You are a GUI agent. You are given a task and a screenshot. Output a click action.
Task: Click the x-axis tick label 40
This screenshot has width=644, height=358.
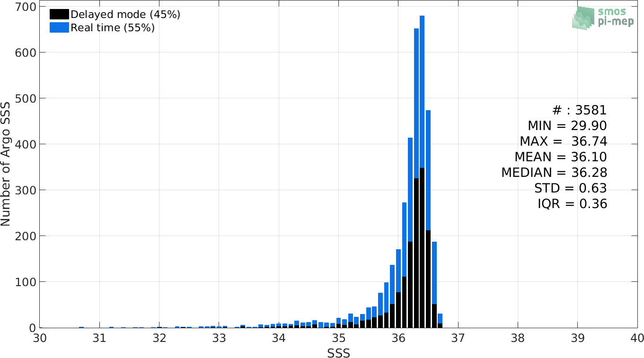pos(637,339)
